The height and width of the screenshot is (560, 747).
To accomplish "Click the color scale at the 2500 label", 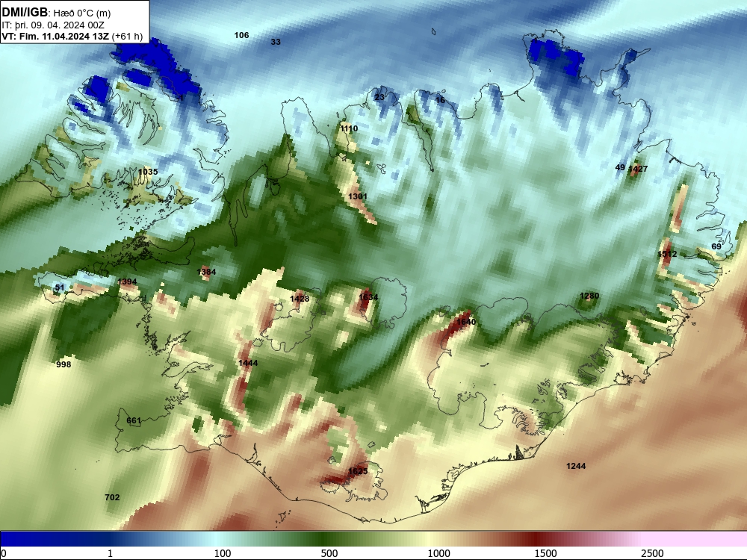I will (x=652, y=553).
